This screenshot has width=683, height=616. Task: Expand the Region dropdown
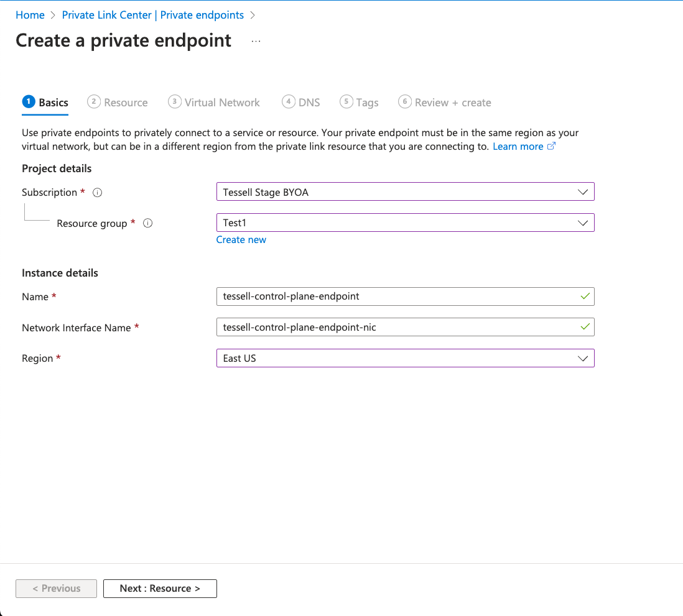tap(405, 358)
